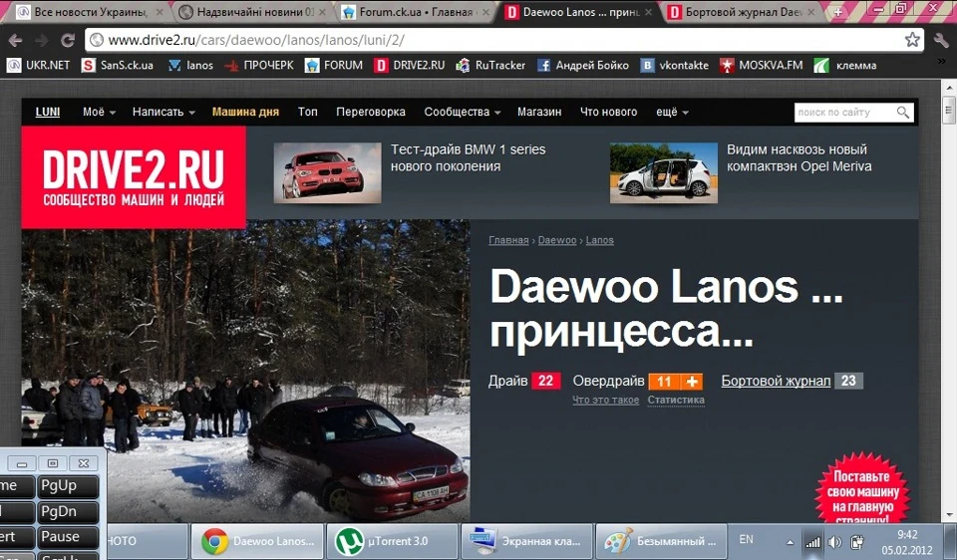Image resolution: width=957 pixels, height=560 pixels.
Task: Click the Lanos breadcrumb link
Action: click(x=599, y=240)
